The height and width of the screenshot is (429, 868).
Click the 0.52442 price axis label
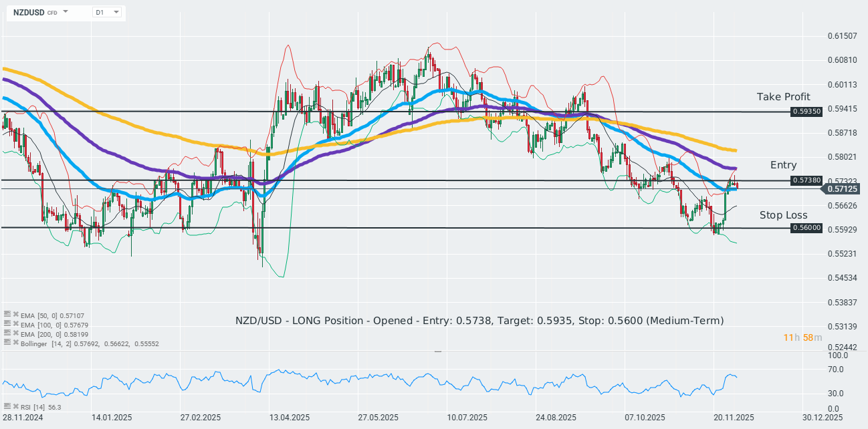[x=842, y=347]
